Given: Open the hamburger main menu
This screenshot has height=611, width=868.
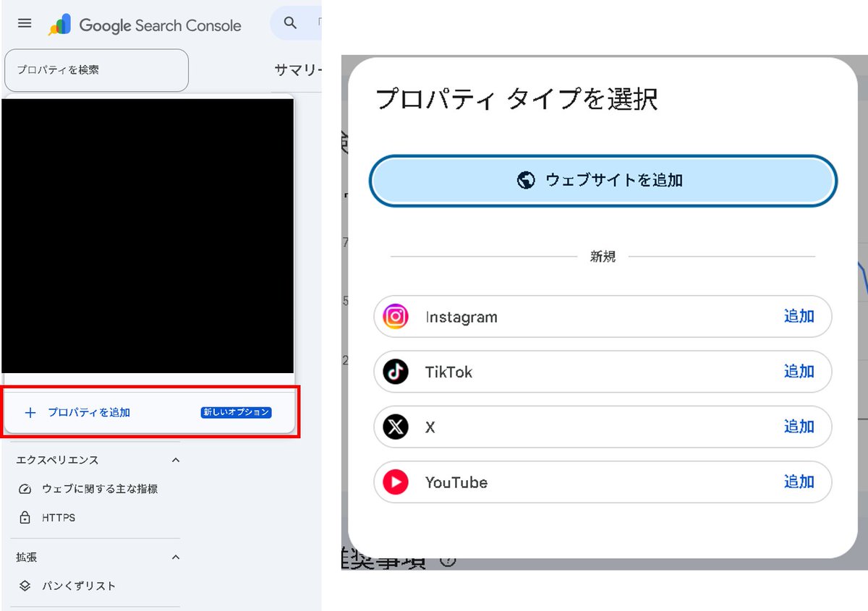Looking at the screenshot, I should [x=25, y=23].
